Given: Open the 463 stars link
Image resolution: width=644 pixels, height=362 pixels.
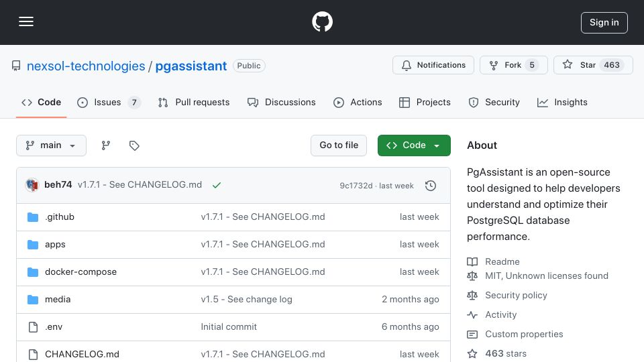Looking at the screenshot, I should coord(506,353).
